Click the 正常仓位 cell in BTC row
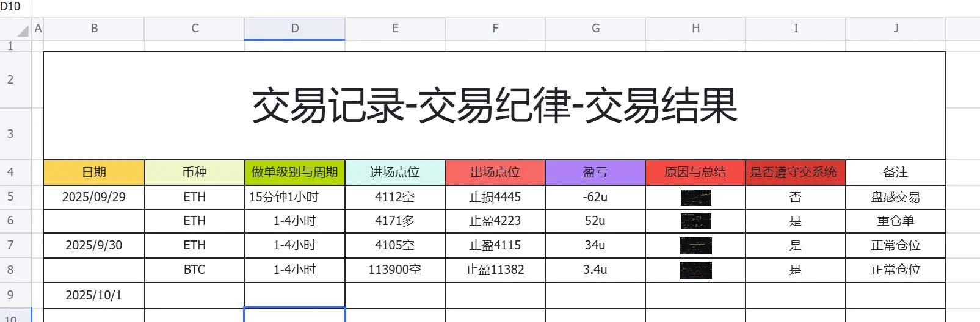 [x=896, y=270]
